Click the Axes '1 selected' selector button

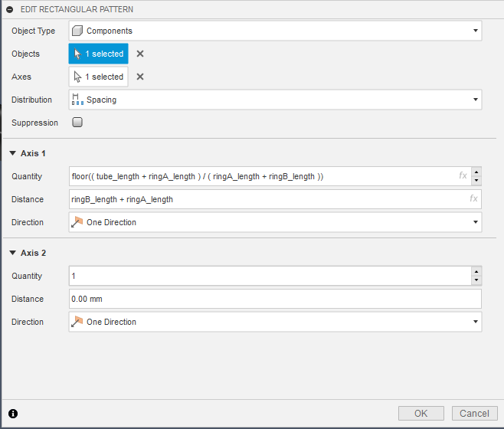(x=98, y=77)
